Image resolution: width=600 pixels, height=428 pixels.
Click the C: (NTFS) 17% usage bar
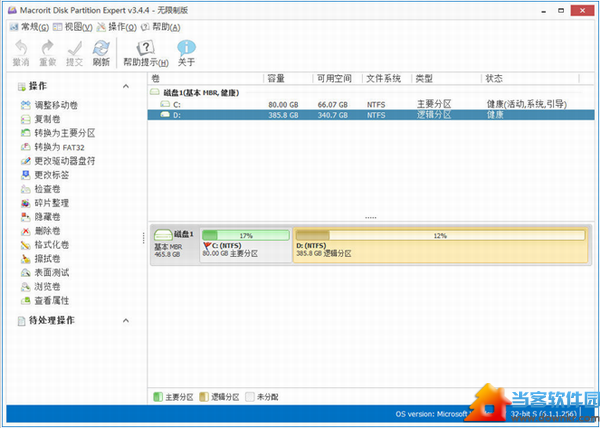click(246, 236)
